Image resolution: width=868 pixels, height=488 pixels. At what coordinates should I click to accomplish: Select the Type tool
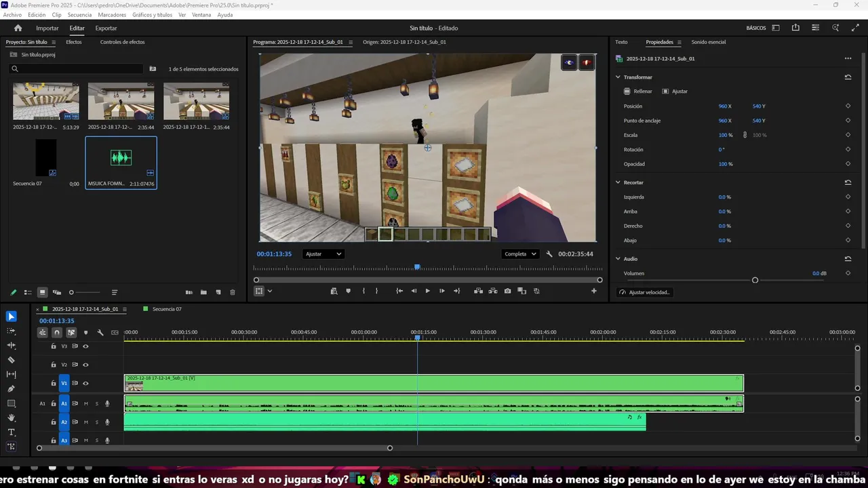tap(12, 432)
